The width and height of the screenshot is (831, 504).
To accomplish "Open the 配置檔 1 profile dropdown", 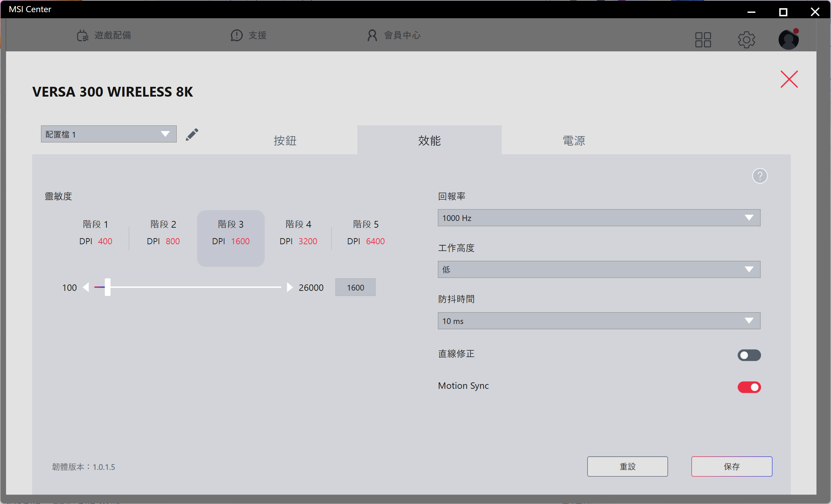I will click(x=109, y=134).
